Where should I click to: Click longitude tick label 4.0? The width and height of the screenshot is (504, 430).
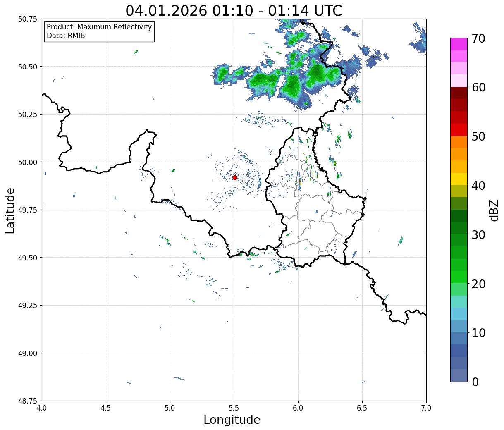click(42, 408)
